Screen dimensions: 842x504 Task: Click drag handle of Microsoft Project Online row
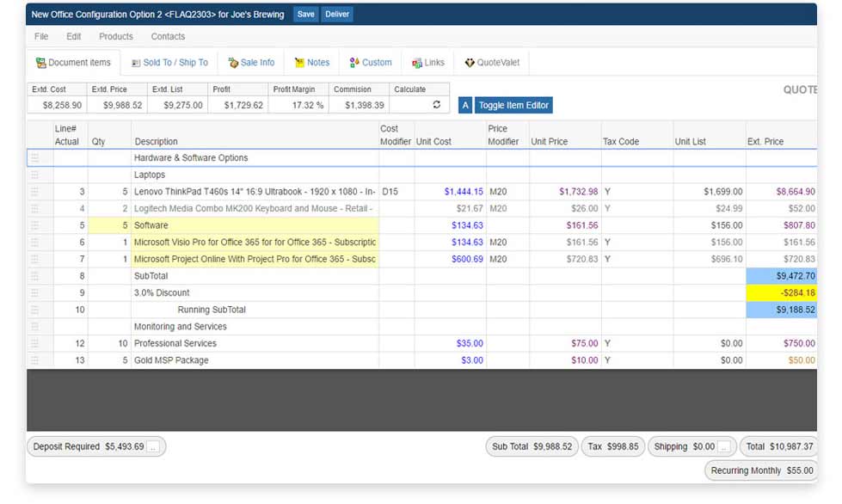35,259
